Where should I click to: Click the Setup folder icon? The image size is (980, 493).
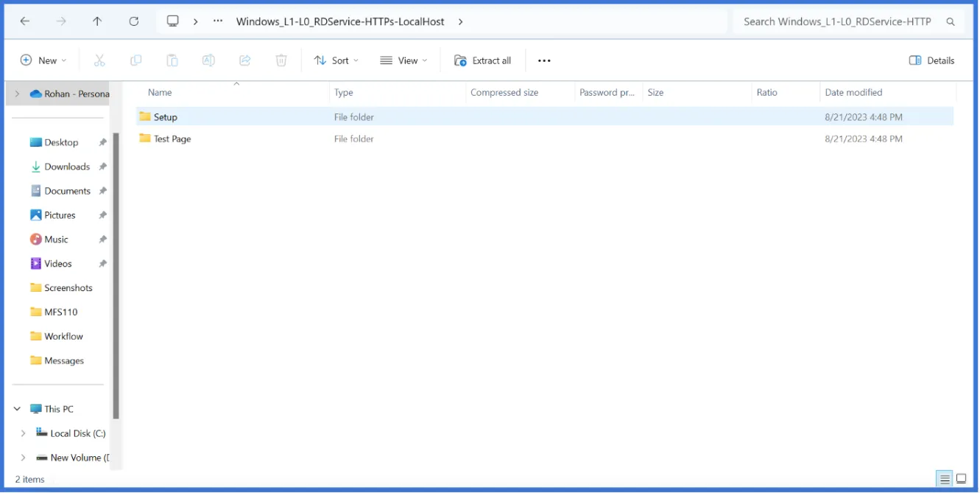tap(145, 116)
